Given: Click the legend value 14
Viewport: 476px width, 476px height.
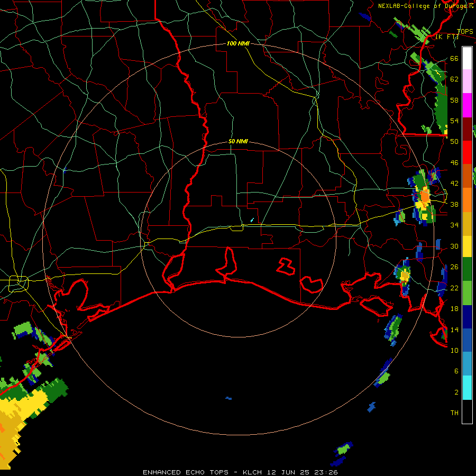Looking at the screenshot, I should (454, 329).
